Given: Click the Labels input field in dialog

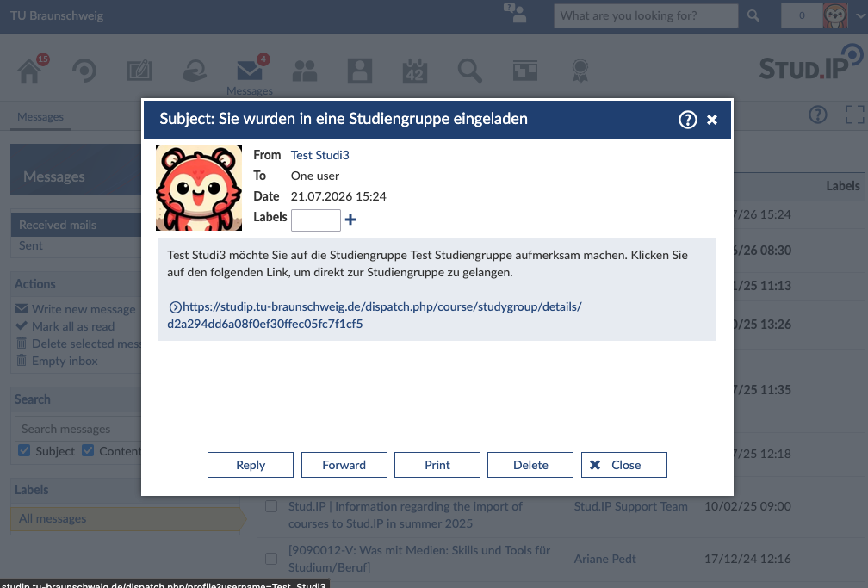Looking at the screenshot, I should (x=315, y=220).
